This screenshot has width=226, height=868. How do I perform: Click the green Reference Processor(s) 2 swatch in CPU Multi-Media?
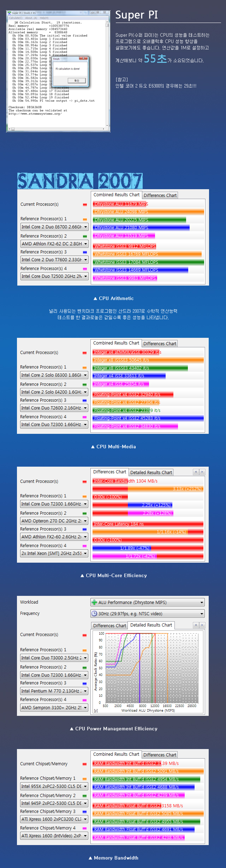[x=84, y=385]
